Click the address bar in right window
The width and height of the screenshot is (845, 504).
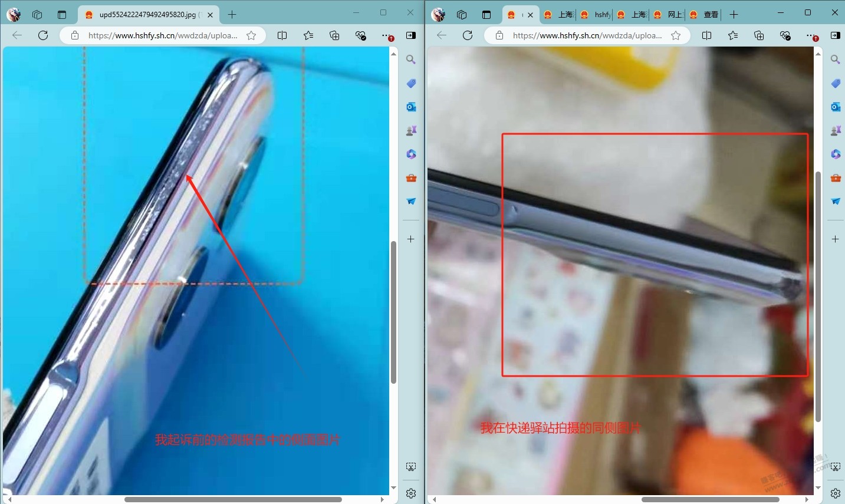tap(587, 35)
